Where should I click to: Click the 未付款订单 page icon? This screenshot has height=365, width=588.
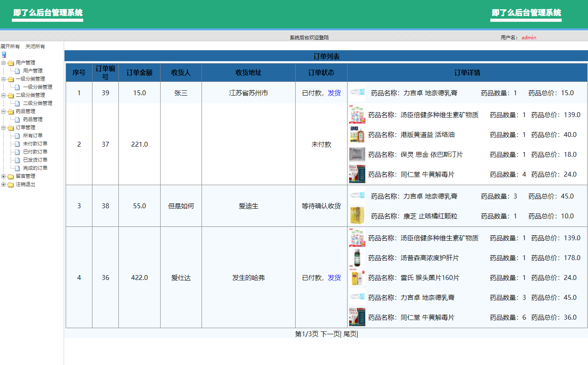tap(17, 143)
